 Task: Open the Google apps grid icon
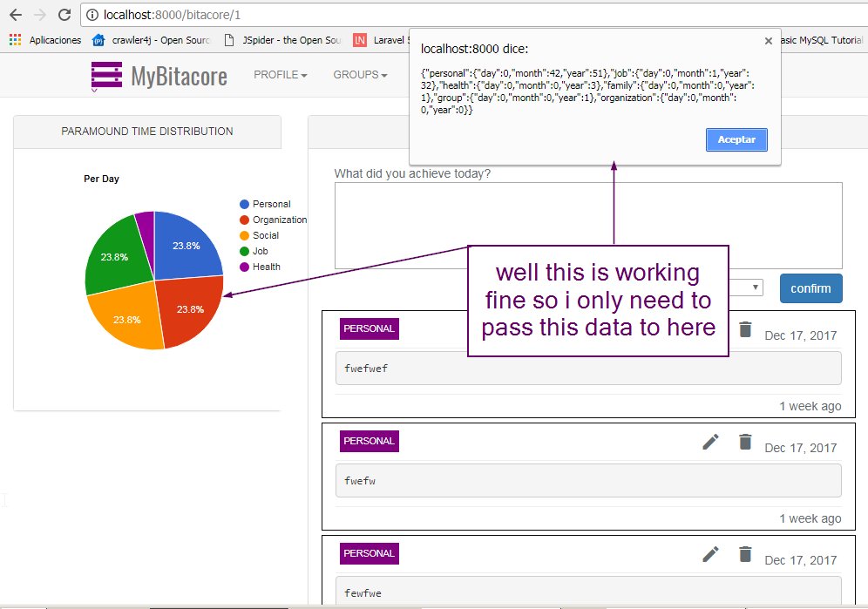[14, 40]
